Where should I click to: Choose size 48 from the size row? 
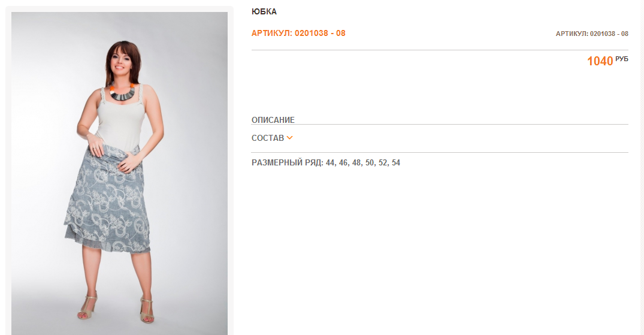point(356,163)
